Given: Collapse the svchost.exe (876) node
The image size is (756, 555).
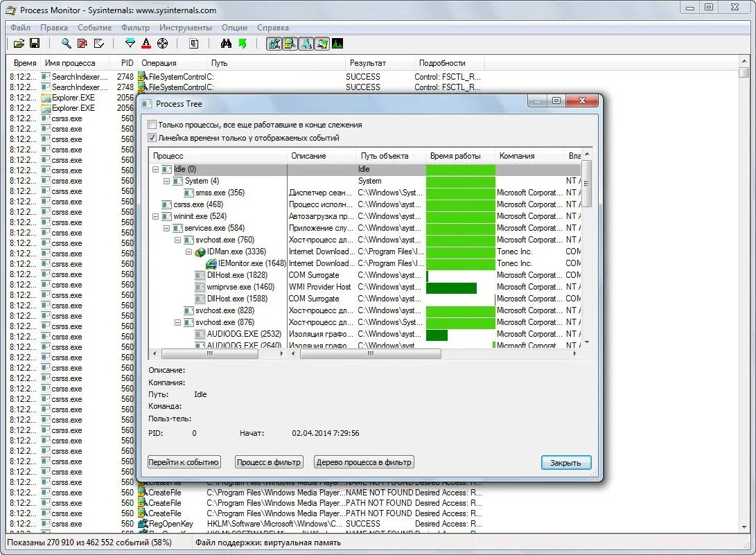Looking at the screenshot, I should [x=178, y=323].
